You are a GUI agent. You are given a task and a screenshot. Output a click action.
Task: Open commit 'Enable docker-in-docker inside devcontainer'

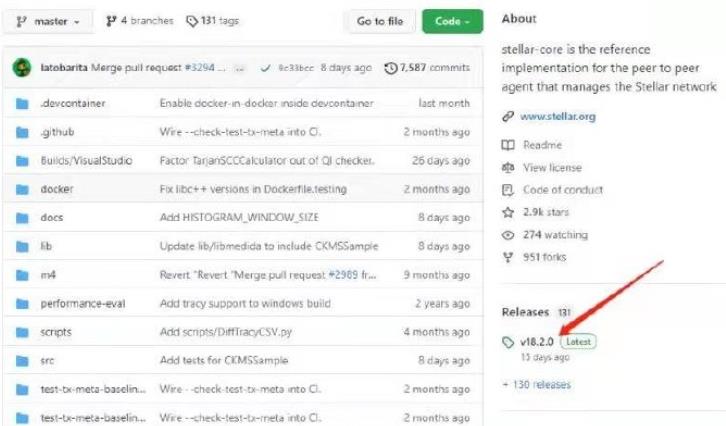click(x=267, y=103)
